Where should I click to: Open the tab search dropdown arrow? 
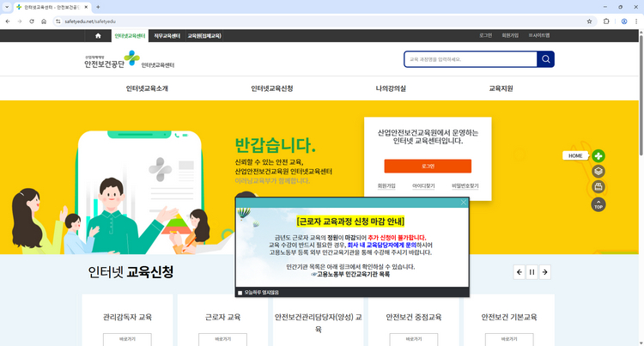(x=7, y=7)
